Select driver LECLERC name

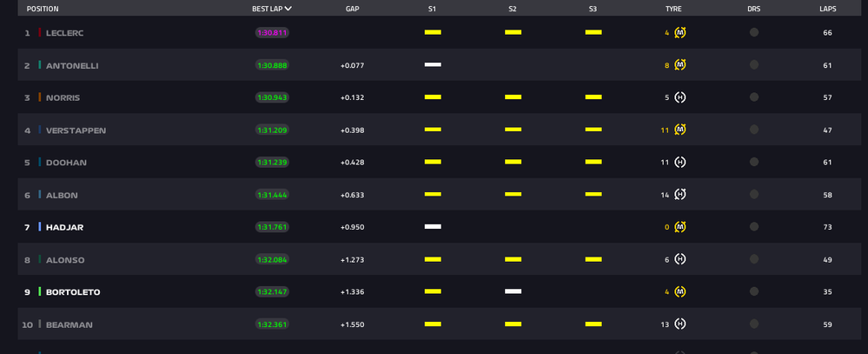(65, 33)
